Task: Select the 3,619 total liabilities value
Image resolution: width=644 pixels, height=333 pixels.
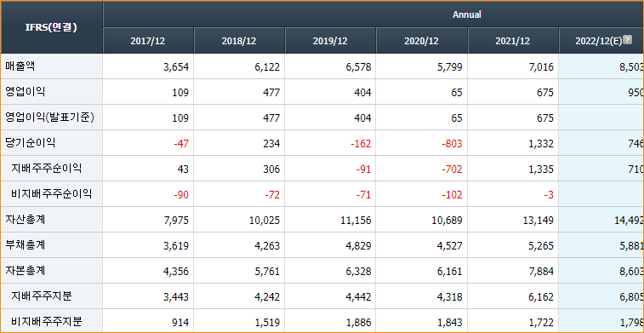Action: click(176, 245)
